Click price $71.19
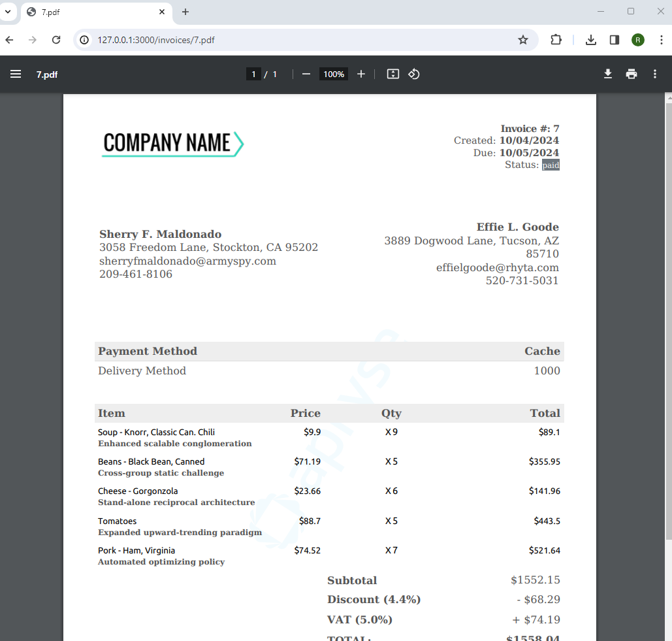Screen dimensions: 672x641 (308, 462)
